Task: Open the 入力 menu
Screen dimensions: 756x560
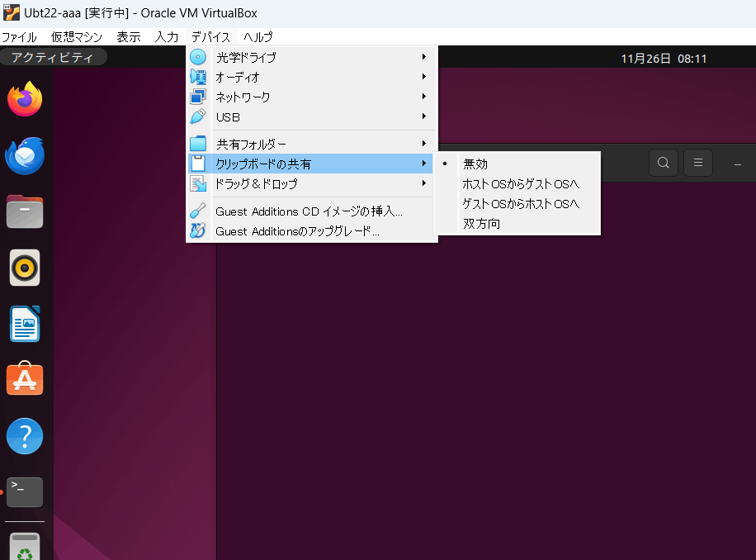Action: pos(167,37)
